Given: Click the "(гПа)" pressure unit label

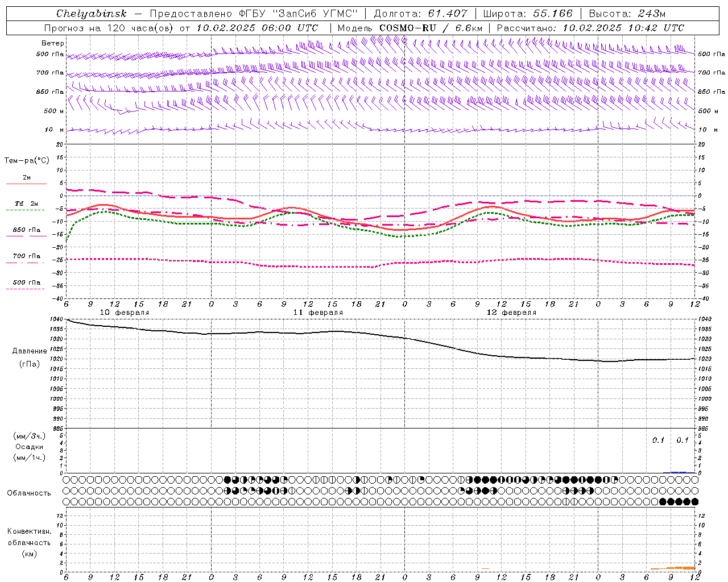Looking at the screenshot, I should pos(29,364).
